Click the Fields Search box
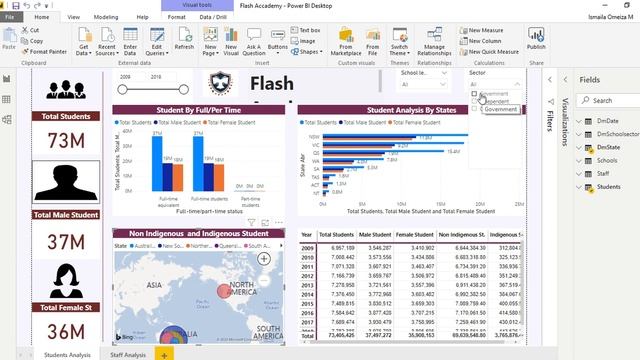This screenshot has height=360, width=640. click(x=609, y=100)
